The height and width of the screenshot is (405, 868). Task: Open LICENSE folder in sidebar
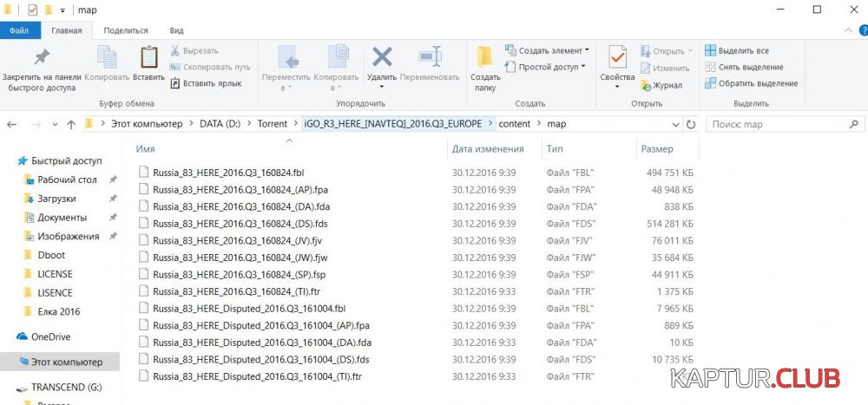[55, 274]
